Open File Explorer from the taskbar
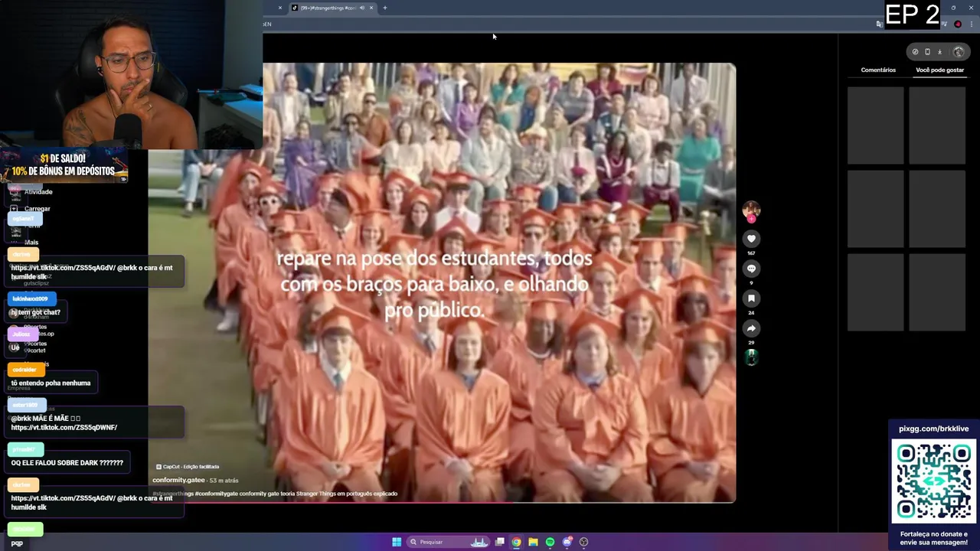 534,542
